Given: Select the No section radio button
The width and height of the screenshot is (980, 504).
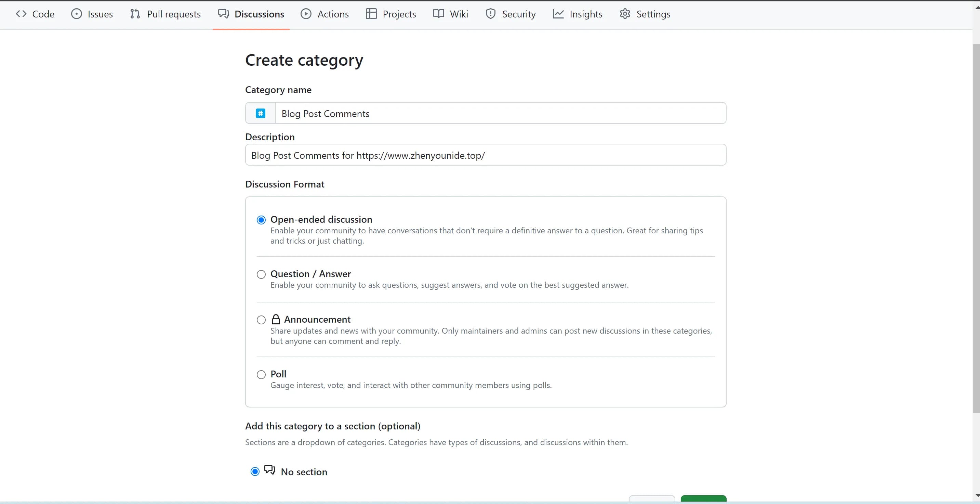Looking at the screenshot, I should coord(255,471).
